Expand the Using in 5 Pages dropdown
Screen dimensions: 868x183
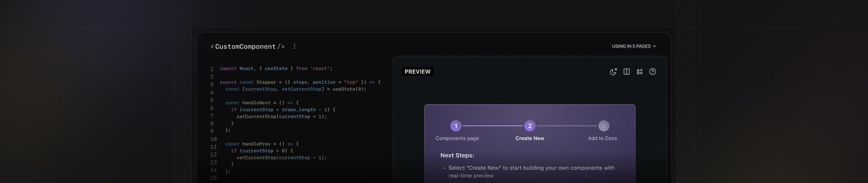pyautogui.click(x=634, y=46)
